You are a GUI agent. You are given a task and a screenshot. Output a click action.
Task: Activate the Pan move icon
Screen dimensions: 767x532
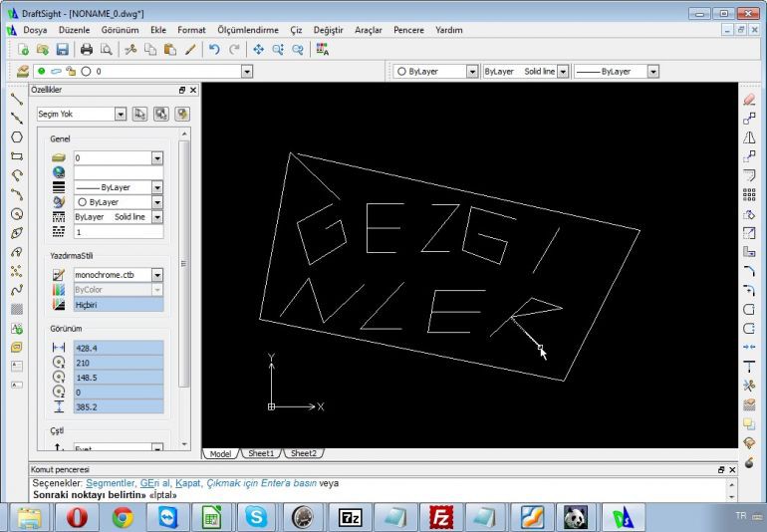[x=258, y=49]
